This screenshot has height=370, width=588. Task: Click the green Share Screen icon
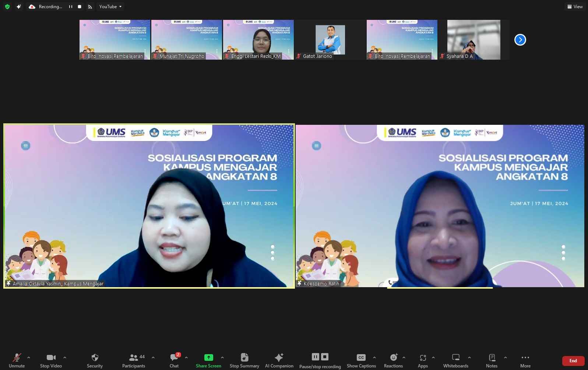pos(208,357)
